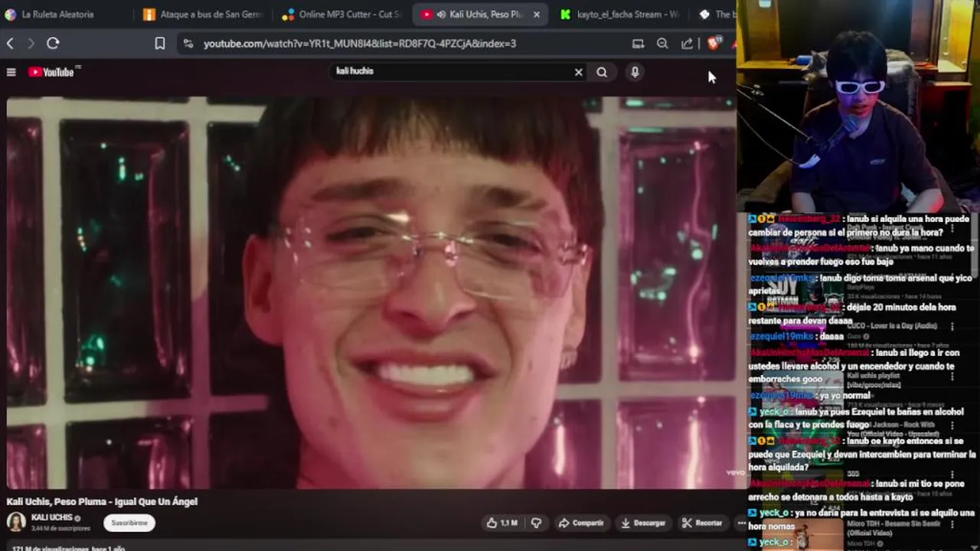This screenshot has height=551, width=980.
Task: Click the cast/screen icon in the address bar
Action: tap(638, 44)
